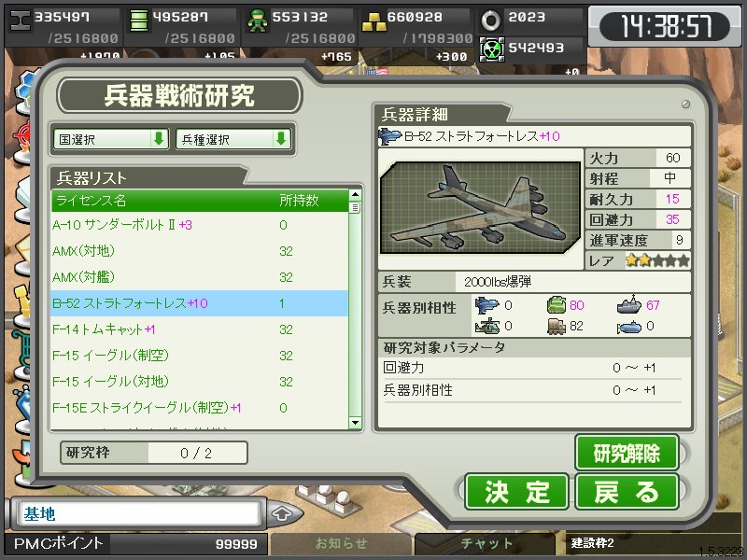Image resolution: width=747 pixels, height=560 pixels.
Task: Click the 戻る back button
Action: 627,492
